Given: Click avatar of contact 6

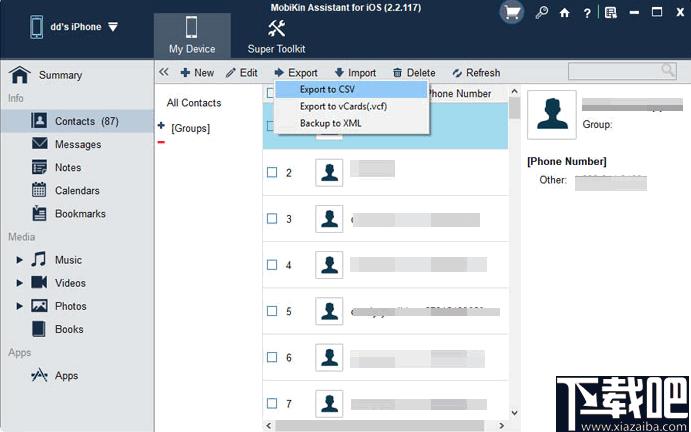Looking at the screenshot, I should tap(329, 357).
